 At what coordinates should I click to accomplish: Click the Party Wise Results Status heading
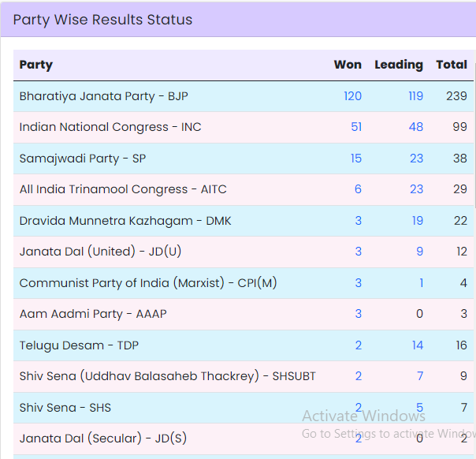pyautogui.click(x=102, y=20)
